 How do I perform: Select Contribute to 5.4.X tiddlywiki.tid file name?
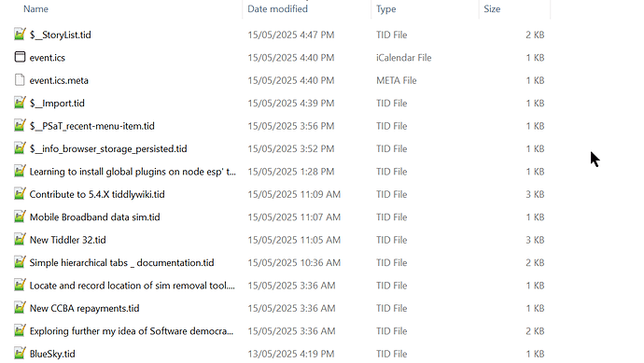(x=97, y=194)
